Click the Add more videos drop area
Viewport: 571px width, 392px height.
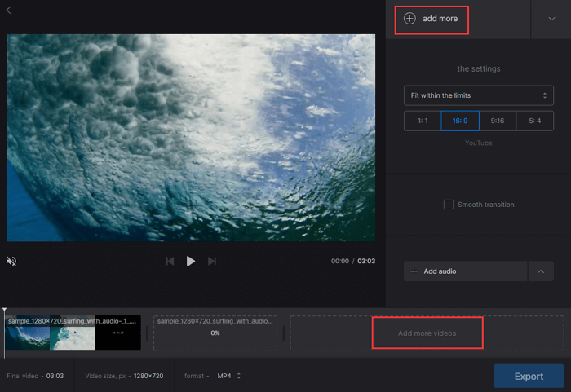point(427,333)
